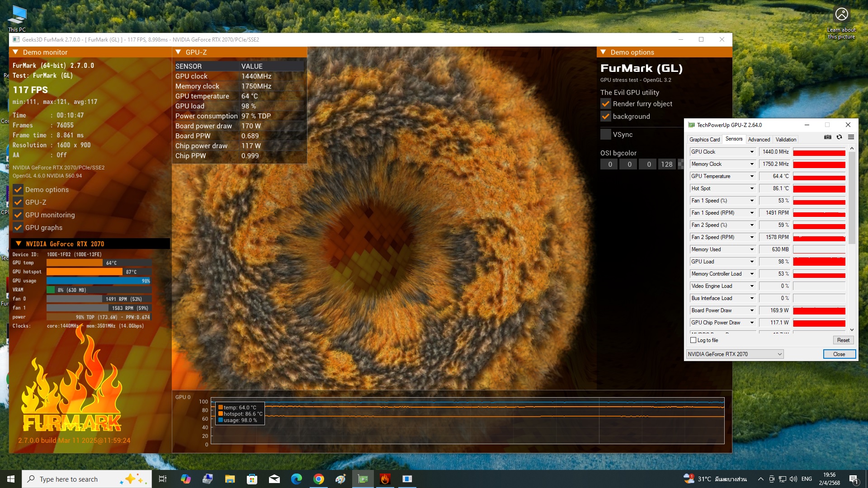Viewport: 868px width, 488px height.
Task: Uncheck the background option
Action: click(x=606, y=117)
